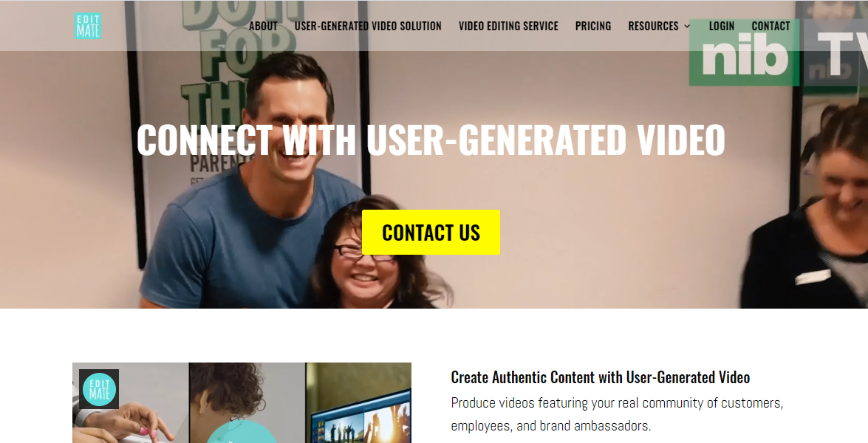Go to User-Generated Video Solution page
The width and height of the screenshot is (868, 443).
tap(368, 26)
